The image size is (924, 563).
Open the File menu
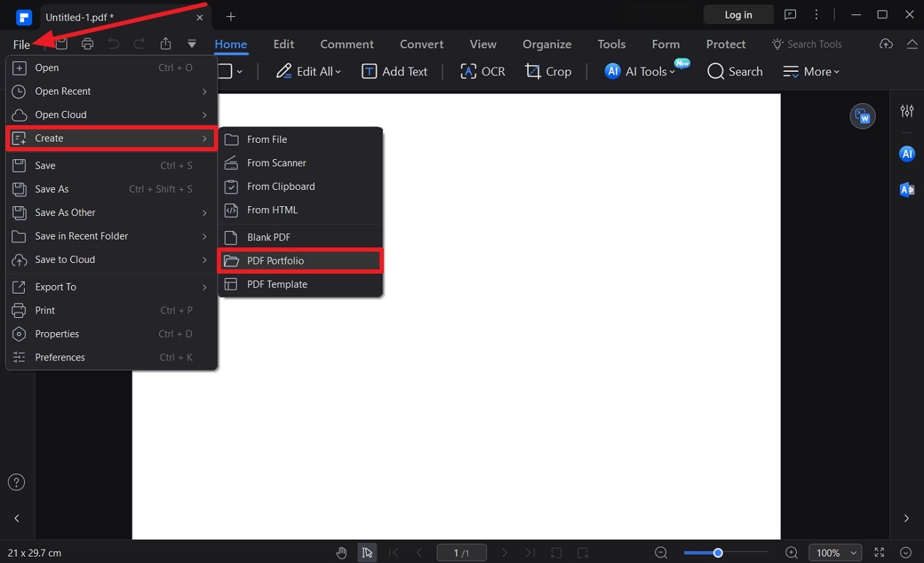point(21,44)
